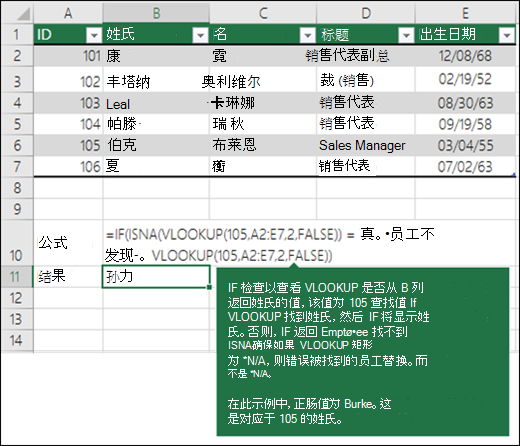Select row 14 header
520x446 pixels.
[17, 340]
